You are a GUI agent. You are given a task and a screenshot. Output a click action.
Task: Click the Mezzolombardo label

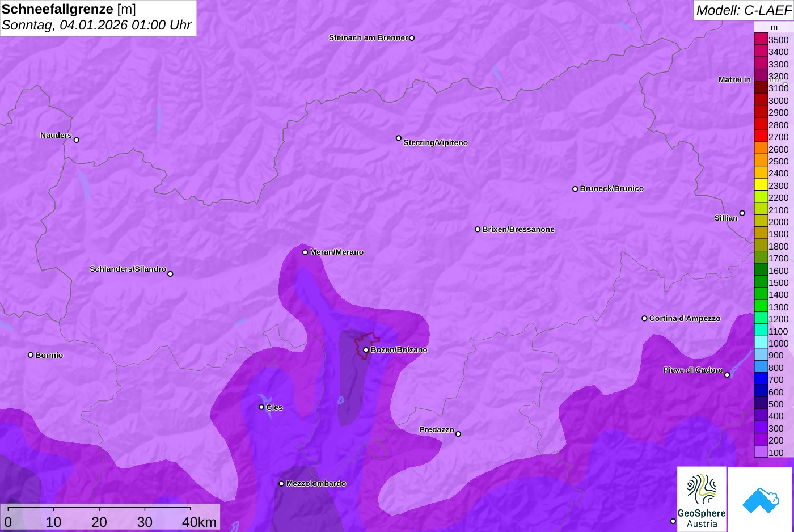[x=316, y=484]
